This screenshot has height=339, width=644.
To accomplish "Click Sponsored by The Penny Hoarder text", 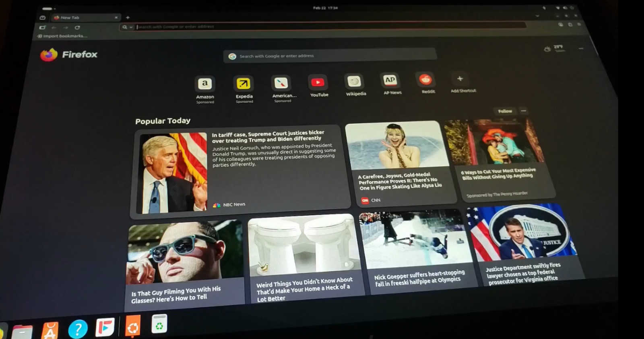I will [x=497, y=194].
